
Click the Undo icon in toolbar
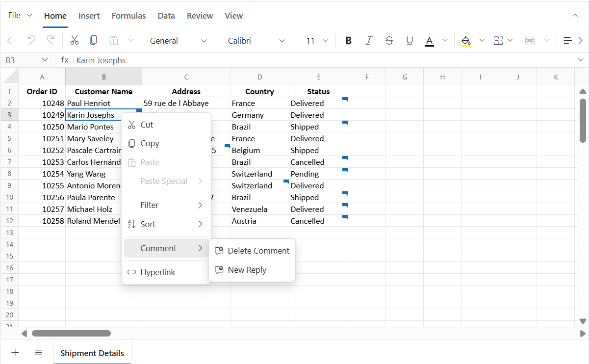pyautogui.click(x=31, y=40)
